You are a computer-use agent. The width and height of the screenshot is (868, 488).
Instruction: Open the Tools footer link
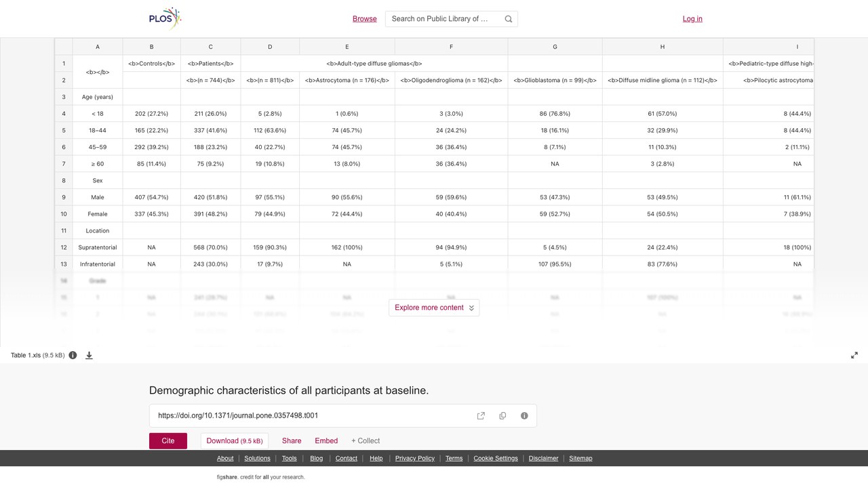point(290,458)
